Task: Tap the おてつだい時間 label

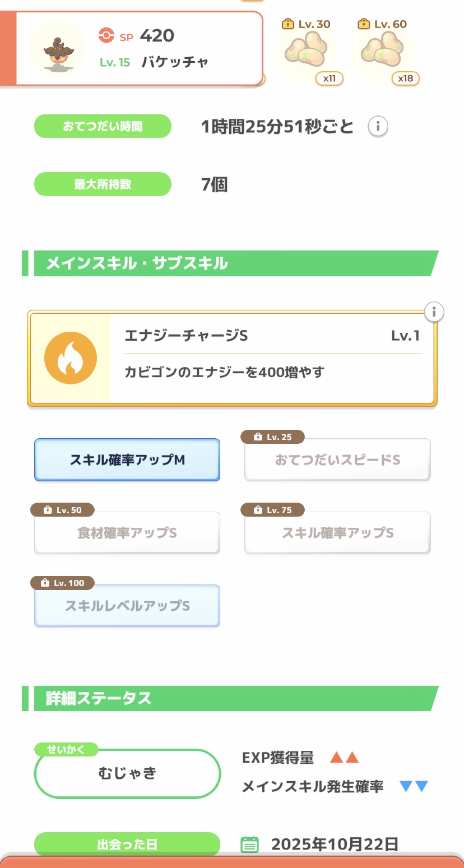Action: (x=103, y=126)
